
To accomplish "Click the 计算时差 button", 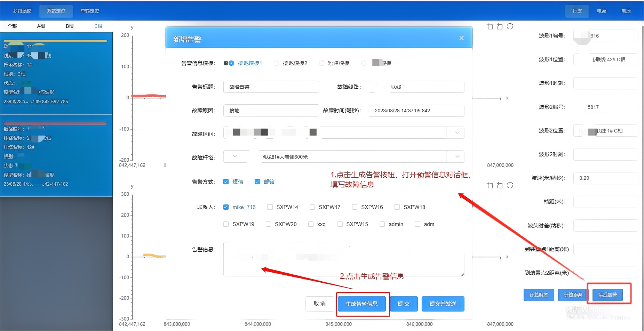I will click(539, 295).
